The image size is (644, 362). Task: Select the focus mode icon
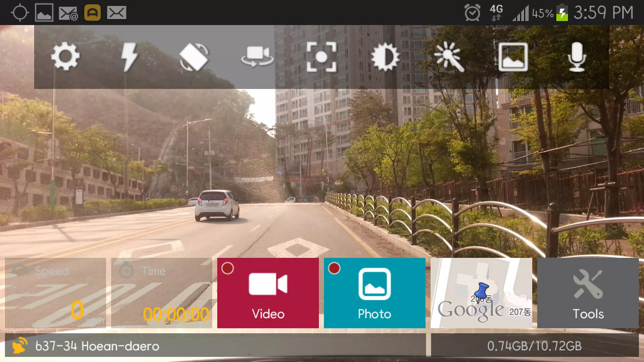coord(321,57)
